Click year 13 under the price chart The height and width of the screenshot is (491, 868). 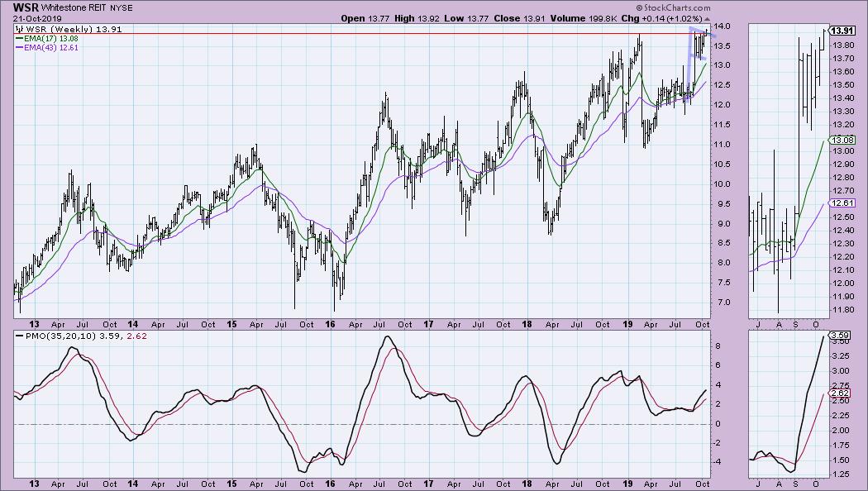point(35,324)
